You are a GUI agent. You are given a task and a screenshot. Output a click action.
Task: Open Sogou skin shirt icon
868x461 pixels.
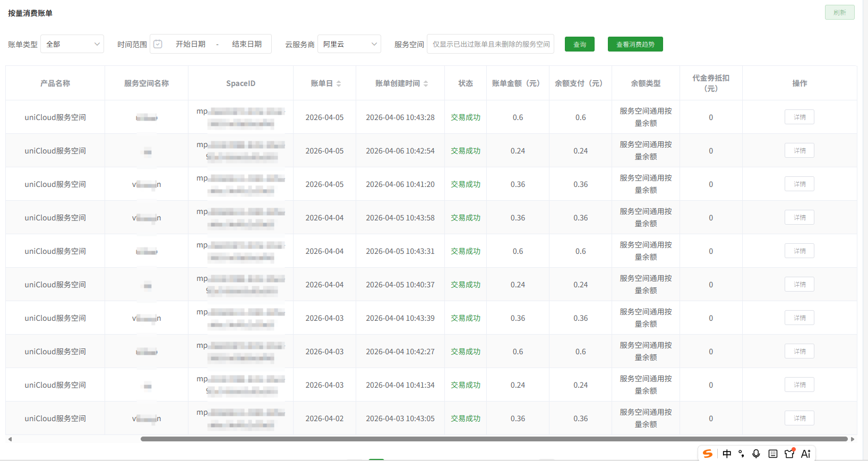click(x=789, y=453)
